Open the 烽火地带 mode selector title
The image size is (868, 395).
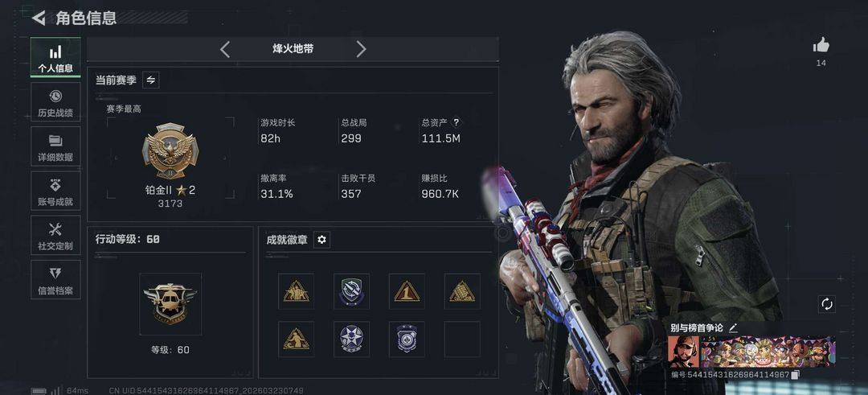[293, 49]
